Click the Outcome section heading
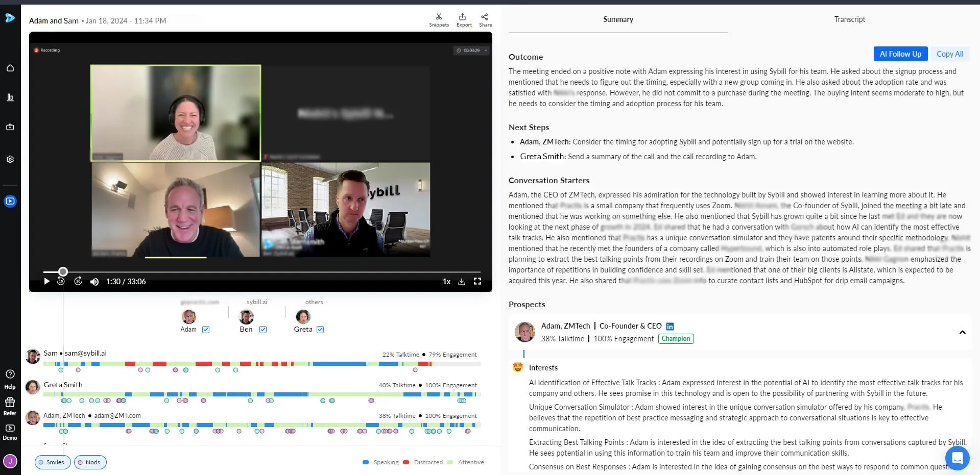 tap(525, 57)
